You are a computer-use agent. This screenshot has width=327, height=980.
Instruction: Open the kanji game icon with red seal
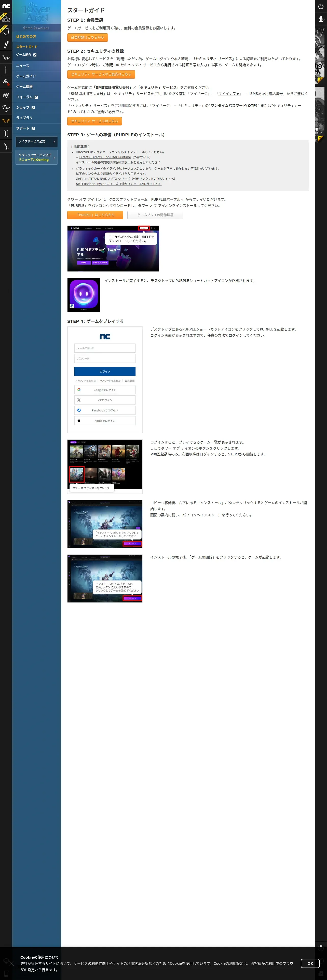(6, 82)
